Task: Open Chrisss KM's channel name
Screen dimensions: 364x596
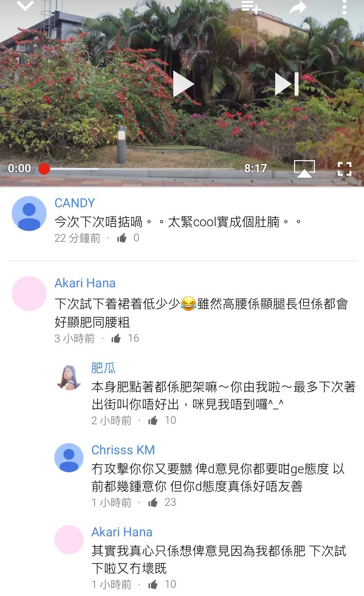Action: tap(123, 450)
